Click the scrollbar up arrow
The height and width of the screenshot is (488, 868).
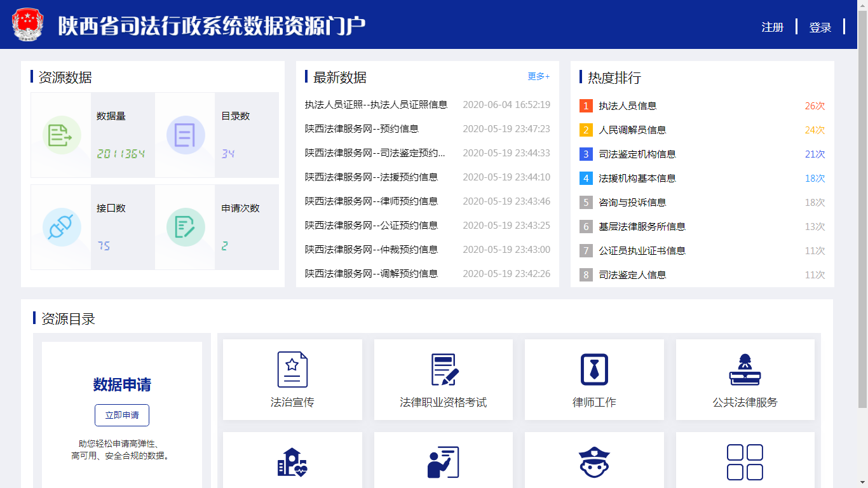[x=862, y=5]
